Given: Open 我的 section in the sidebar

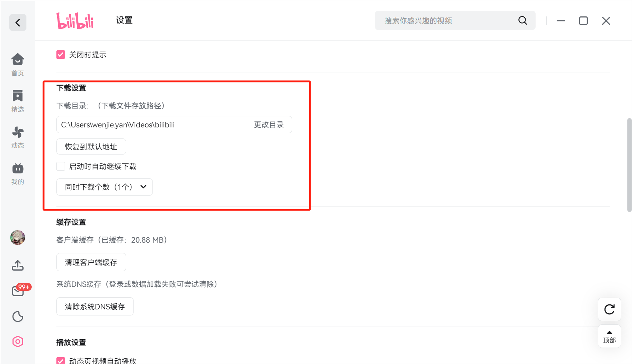Looking at the screenshot, I should 17,173.
